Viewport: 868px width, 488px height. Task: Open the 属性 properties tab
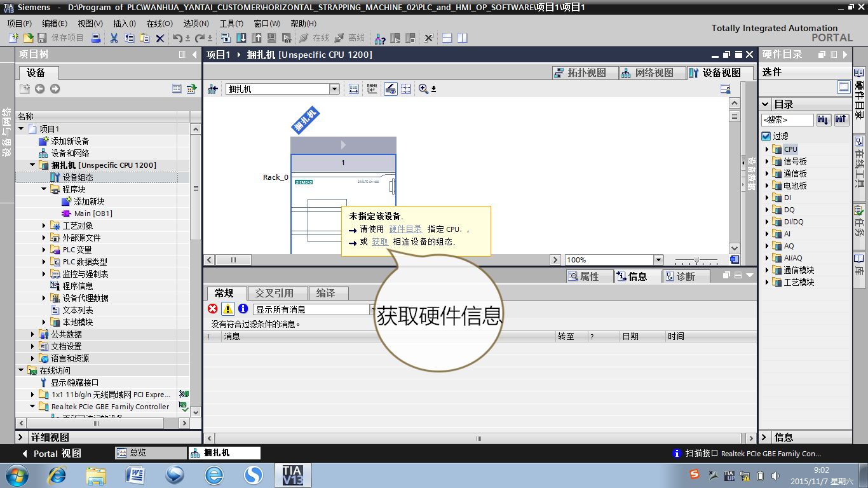(x=588, y=276)
